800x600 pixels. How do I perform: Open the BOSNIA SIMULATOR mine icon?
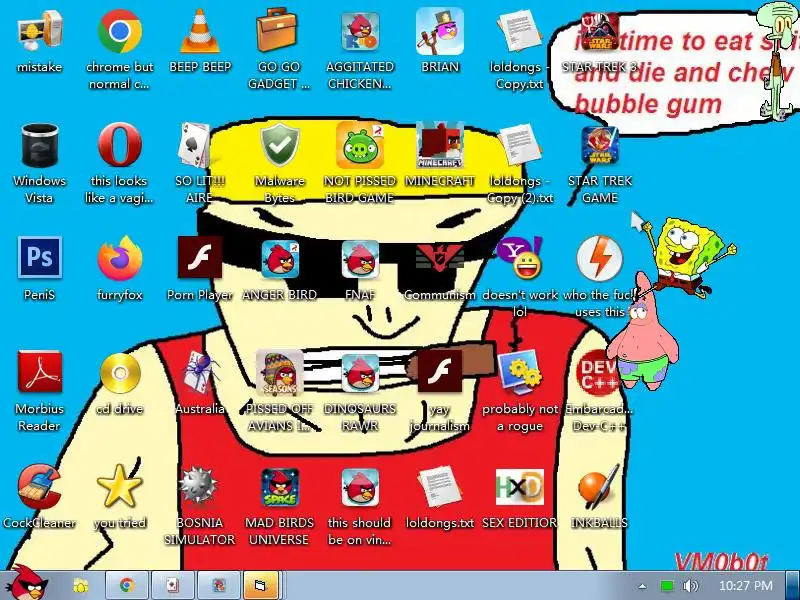click(199, 486)
